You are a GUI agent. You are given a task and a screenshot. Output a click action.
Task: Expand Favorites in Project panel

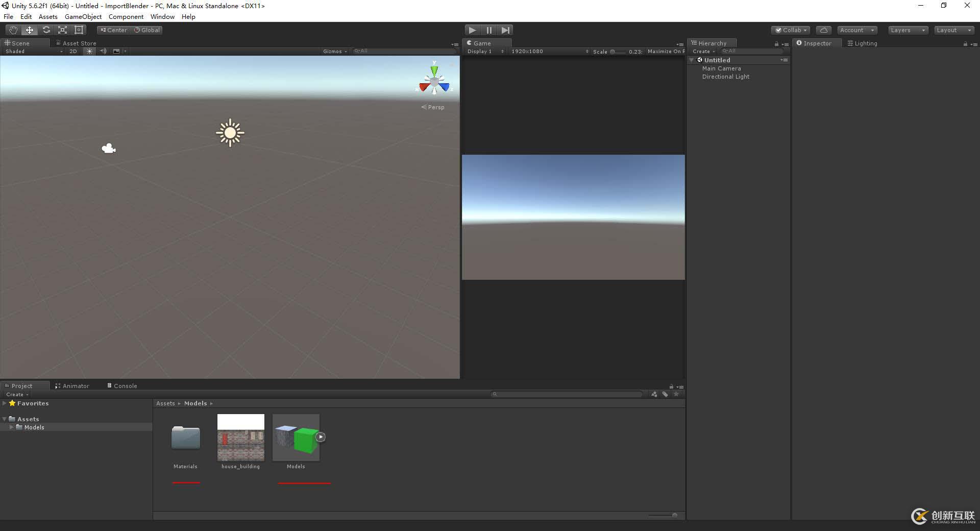(x=5, y=403)
